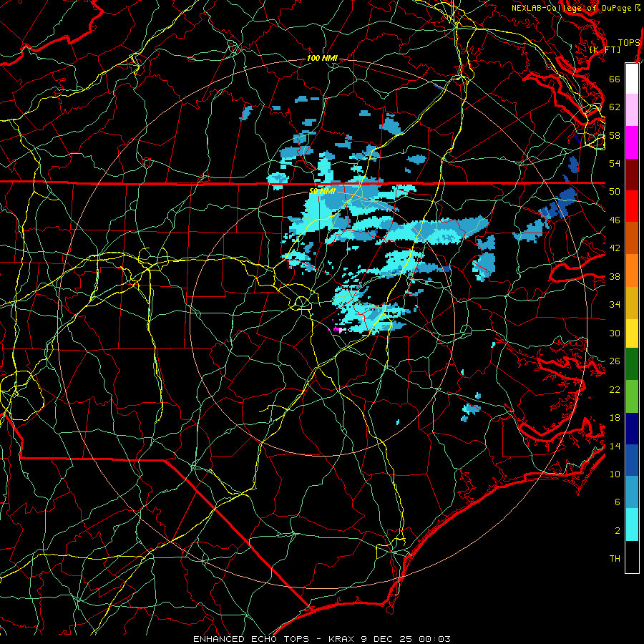644x644 pixels.
Task: Click the '30' legend value
Action: 615,333
